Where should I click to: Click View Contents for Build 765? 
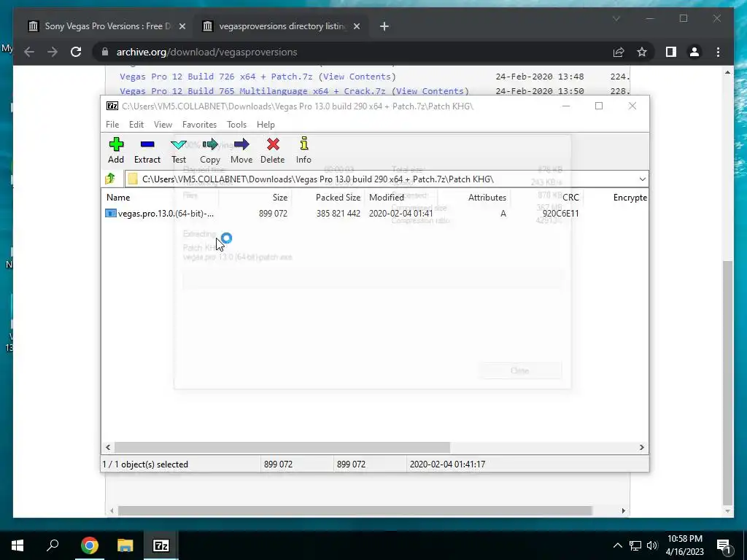point(430,91)
